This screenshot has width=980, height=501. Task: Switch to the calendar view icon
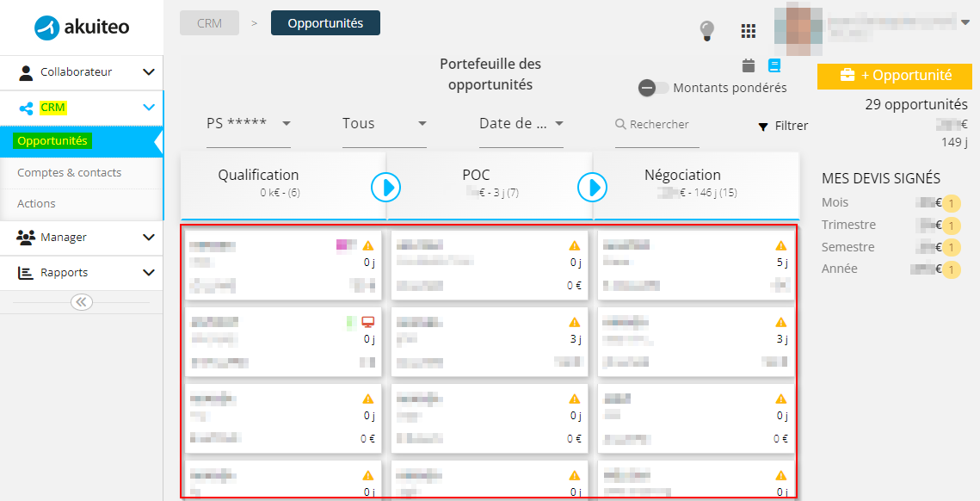pos(749,65)
